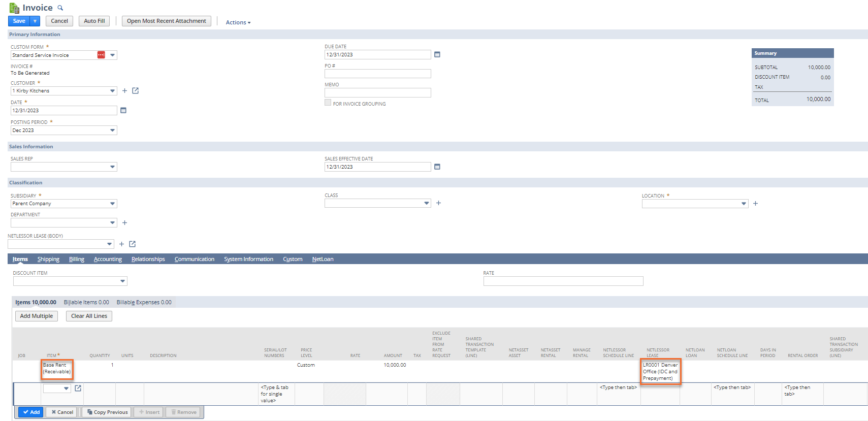Open the Actions menu
This screenshot has width=868, height=421.
(238, 22)
